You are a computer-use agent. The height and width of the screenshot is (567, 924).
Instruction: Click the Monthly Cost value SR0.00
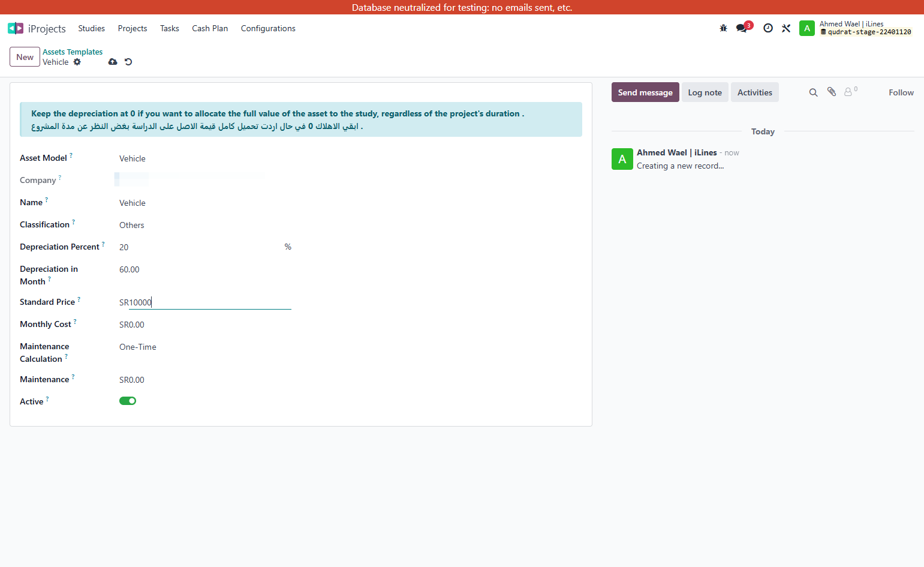click(x=132, y=325)
